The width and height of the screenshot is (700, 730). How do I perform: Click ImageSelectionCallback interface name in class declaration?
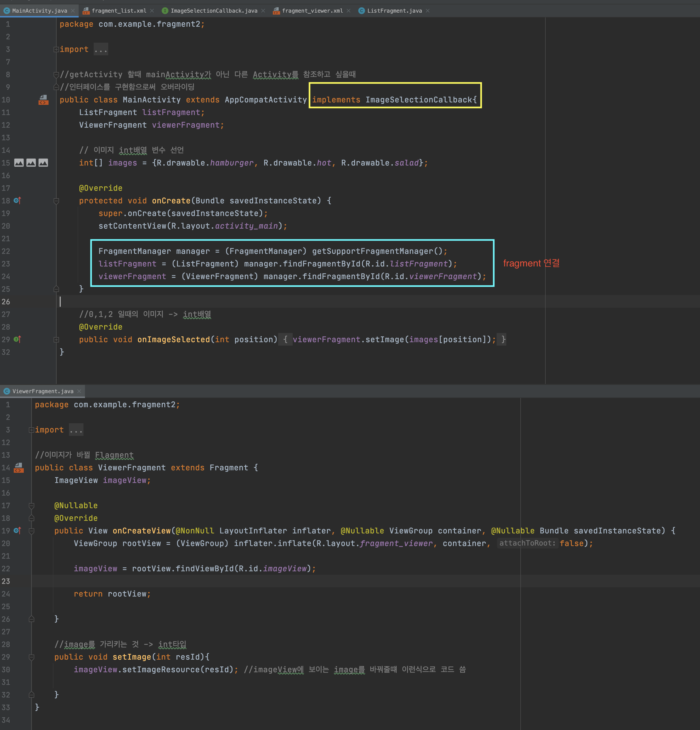coord(418,100)
